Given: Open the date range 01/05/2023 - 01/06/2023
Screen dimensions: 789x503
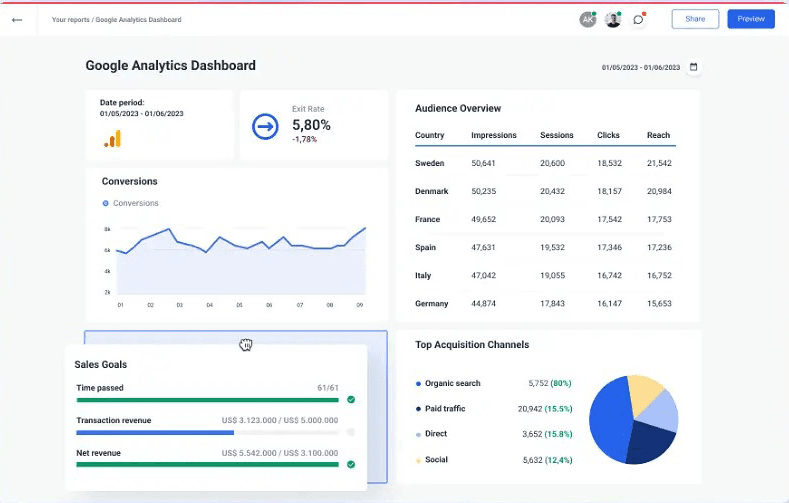Looking at the screenshot, I should point(641,67).
